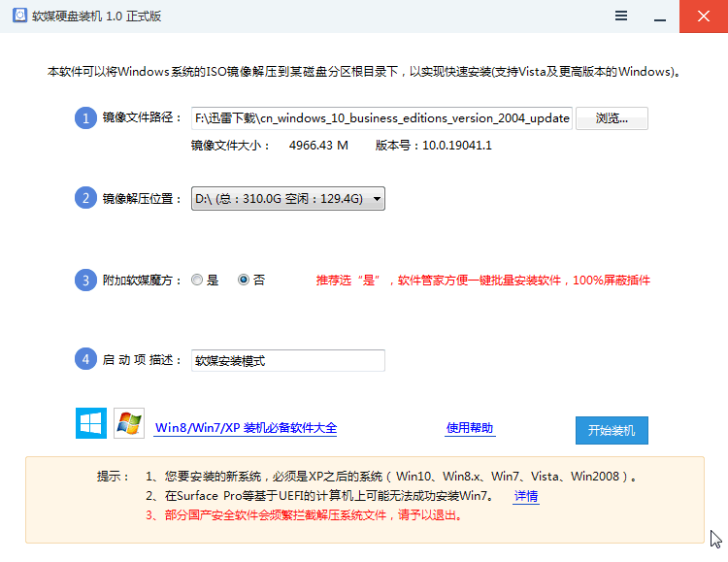Screen dimensions: 728x562
Task: Click the step 4 number badge
Action: pos(86,360)
